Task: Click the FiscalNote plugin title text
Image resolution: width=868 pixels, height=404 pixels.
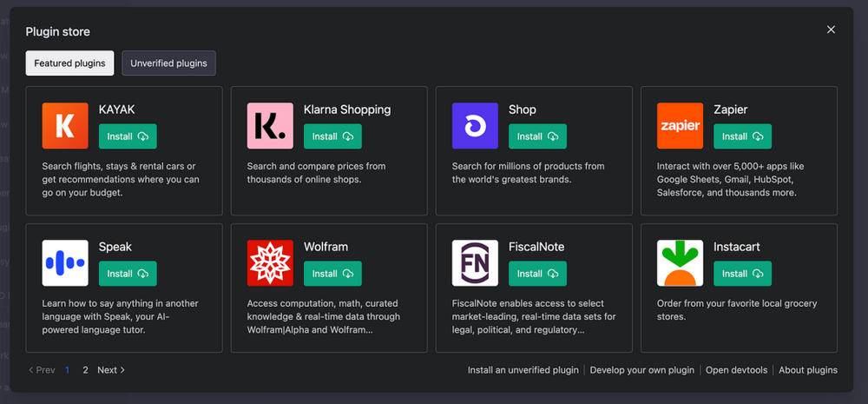Action: click(x=536, y=247)
